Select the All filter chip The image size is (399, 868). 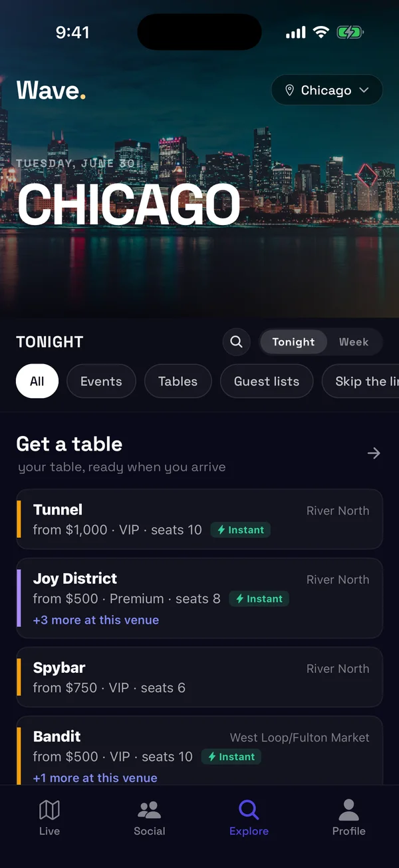pyautogui.click(x=37, y=381)
